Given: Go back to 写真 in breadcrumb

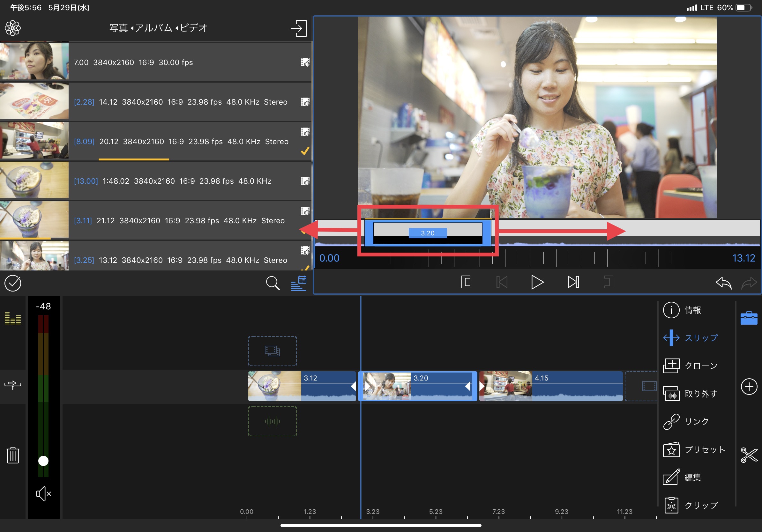Looking at the screenshot, I should coord(118,28).
